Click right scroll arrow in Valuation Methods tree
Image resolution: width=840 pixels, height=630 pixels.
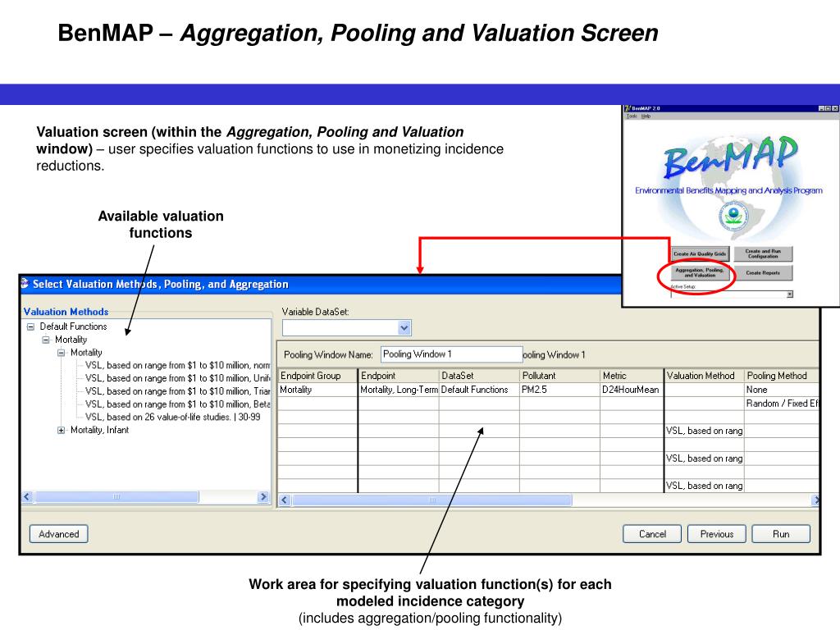click(263, 496)
